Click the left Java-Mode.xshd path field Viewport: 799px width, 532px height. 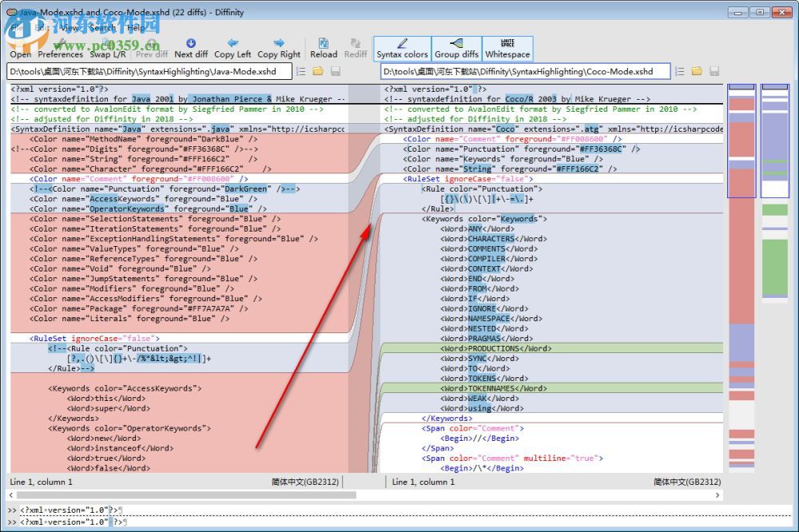149,71
